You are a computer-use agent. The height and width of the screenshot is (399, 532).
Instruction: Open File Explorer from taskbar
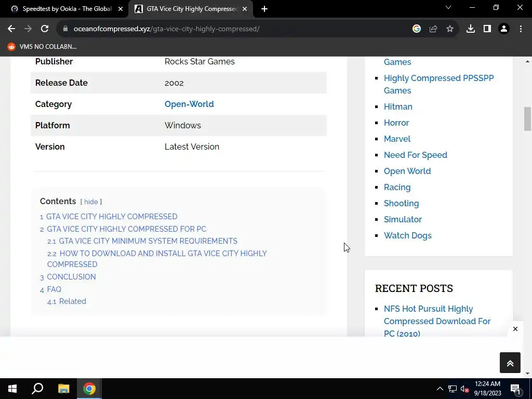[x=63, y=389]
